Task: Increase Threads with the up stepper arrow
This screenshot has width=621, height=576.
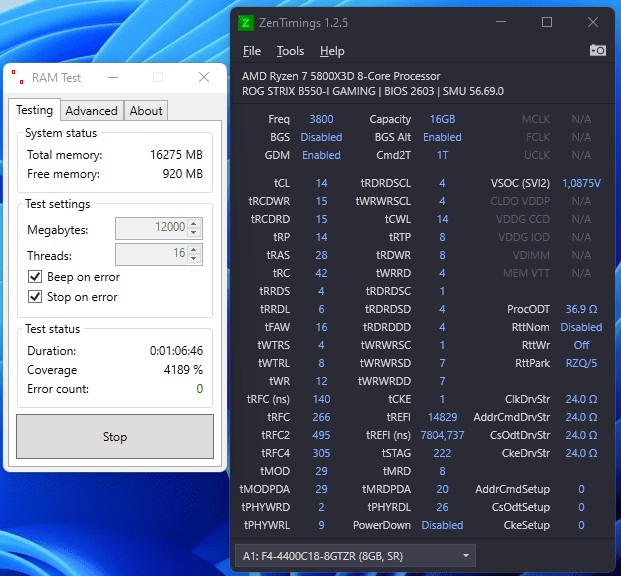Action: click(194, 250)
